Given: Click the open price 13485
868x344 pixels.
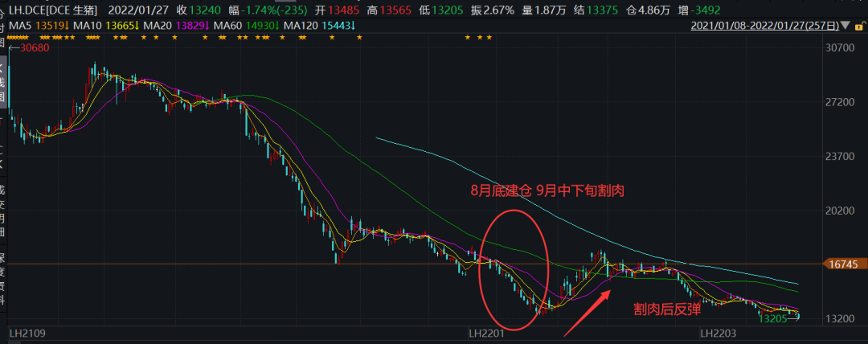Looking at the screenshot, I should pos(343,10).
